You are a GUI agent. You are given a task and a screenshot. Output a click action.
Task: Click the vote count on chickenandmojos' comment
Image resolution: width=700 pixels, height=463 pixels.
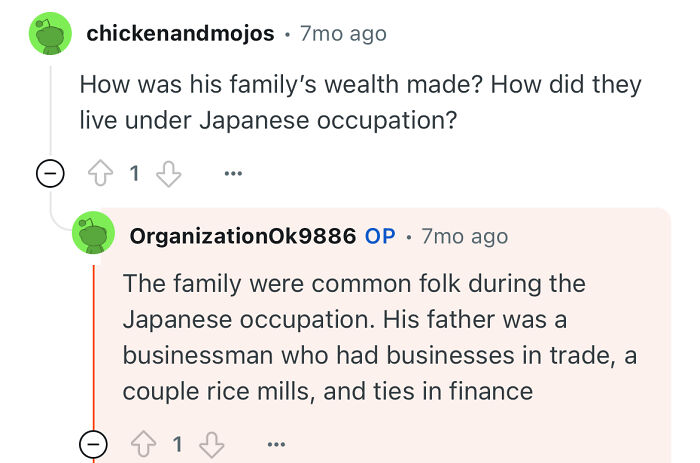[x=134, y=173]
